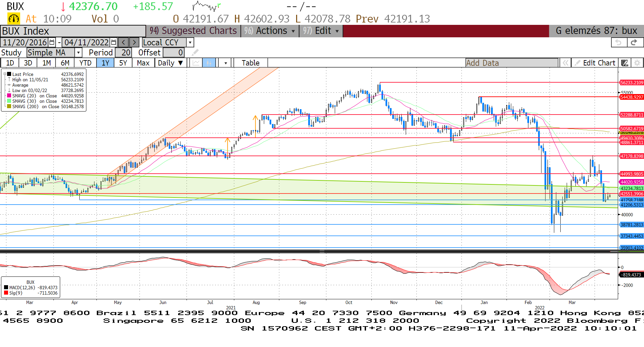
Task: Click the intraday sparkline mini chart
Action: [x=206, y=6]
